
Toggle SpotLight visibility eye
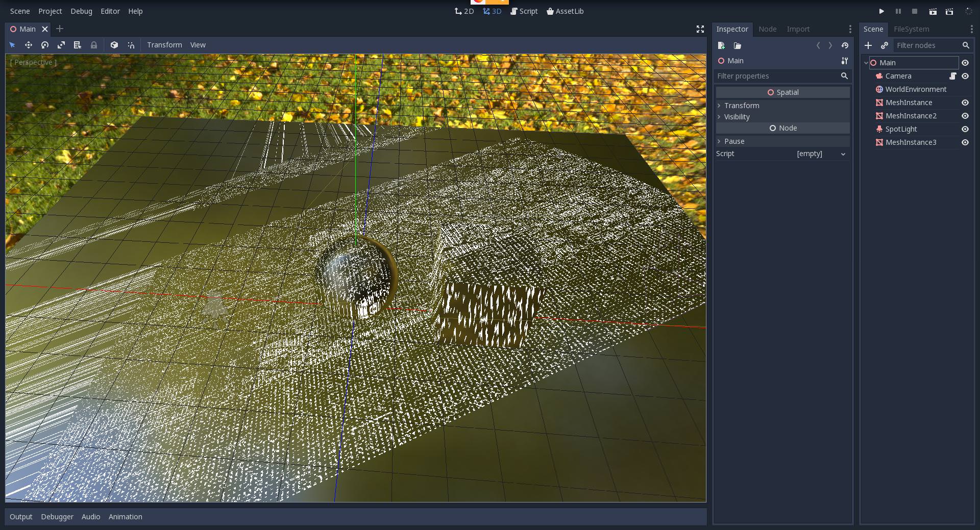965,129
